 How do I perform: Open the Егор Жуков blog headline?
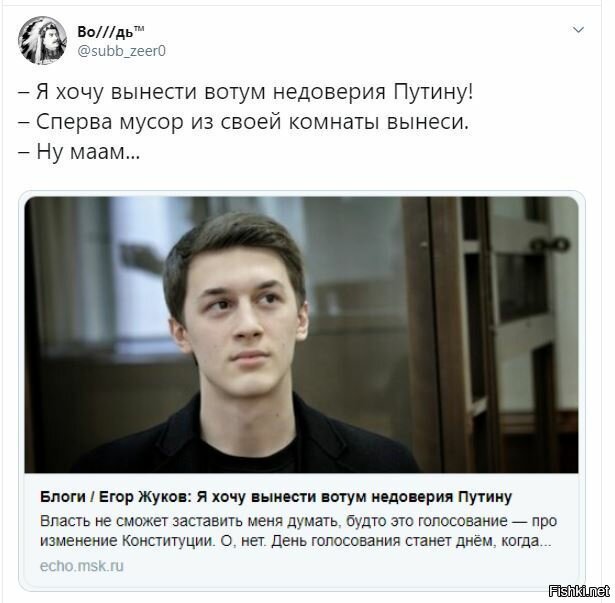pyautogui.click(x=276, y=497)
